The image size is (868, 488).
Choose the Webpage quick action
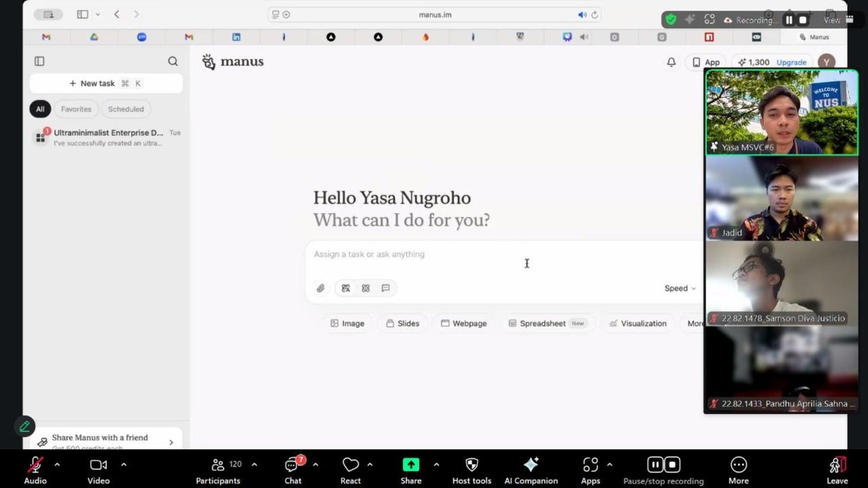[464, 323]
